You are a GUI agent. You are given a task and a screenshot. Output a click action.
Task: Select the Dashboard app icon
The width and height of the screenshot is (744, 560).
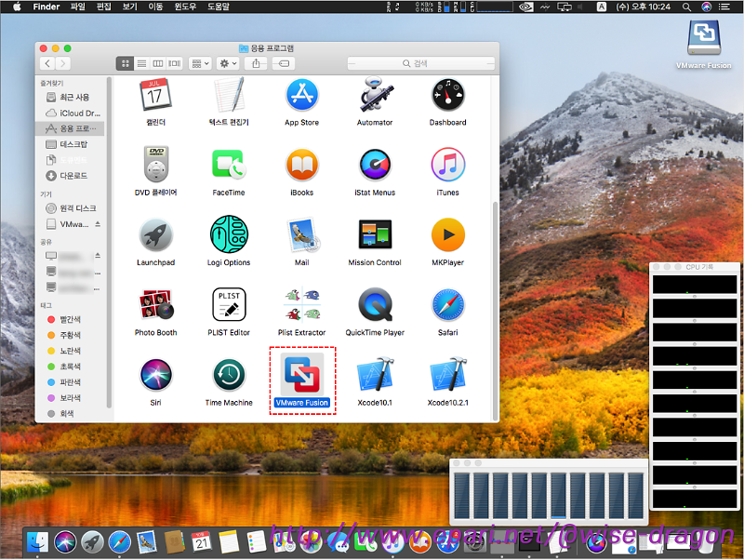pos(448,95)
